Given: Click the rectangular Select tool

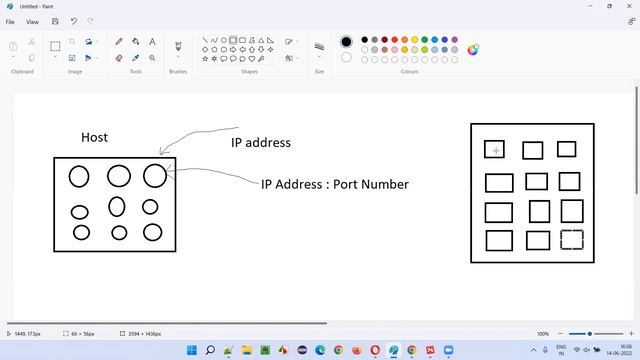Looking at the screenshot, I should pyautogui.click(x=55, y=46).
